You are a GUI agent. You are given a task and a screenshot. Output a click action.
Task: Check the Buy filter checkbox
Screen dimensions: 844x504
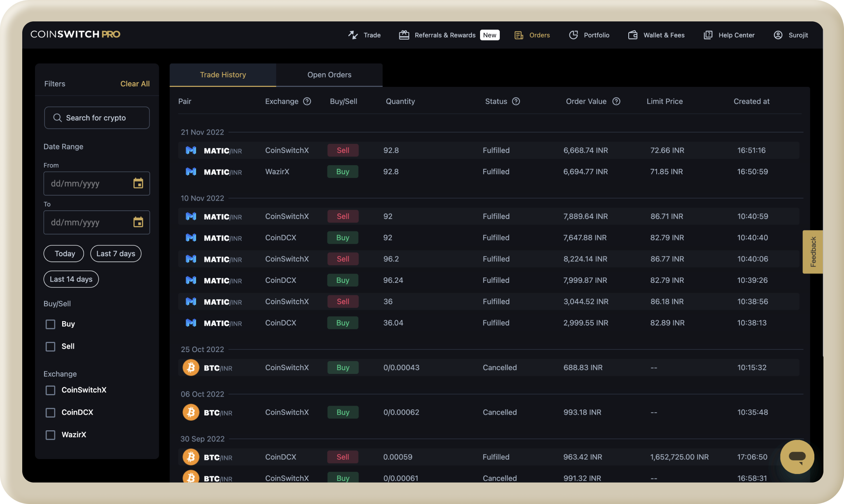coord(50,324)
